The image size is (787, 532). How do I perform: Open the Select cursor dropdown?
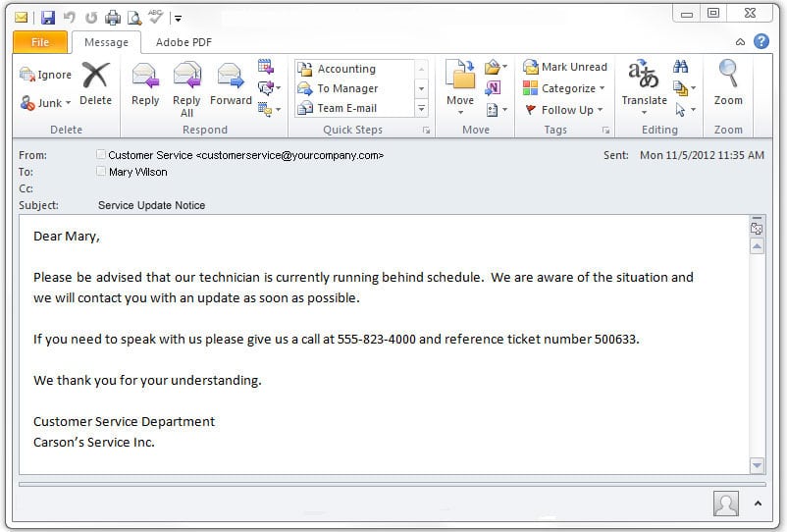684,109
